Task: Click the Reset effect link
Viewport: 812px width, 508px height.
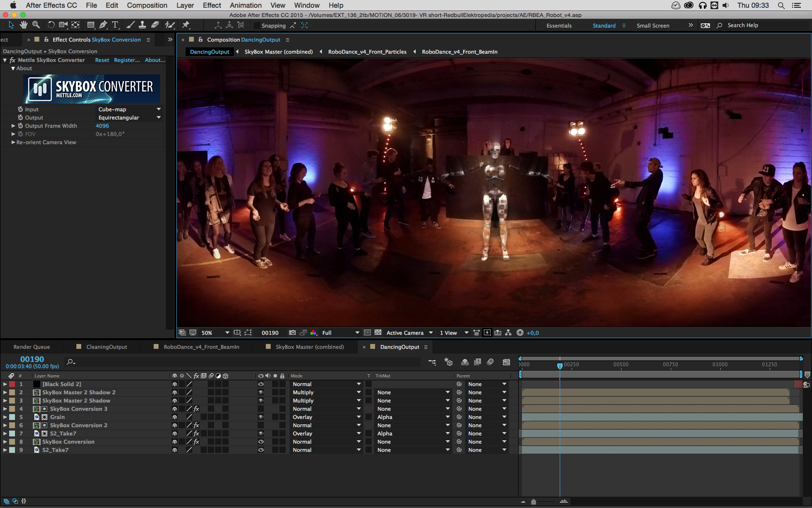Action: [102, 60]
